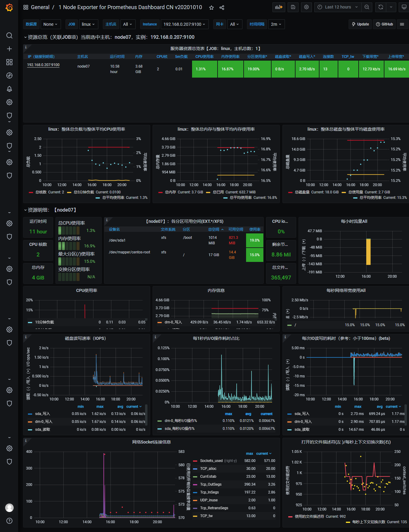This screenshot has width=409, height=532.
Task: Open the Explore compass icon
Action: click(x=9, y=75)
